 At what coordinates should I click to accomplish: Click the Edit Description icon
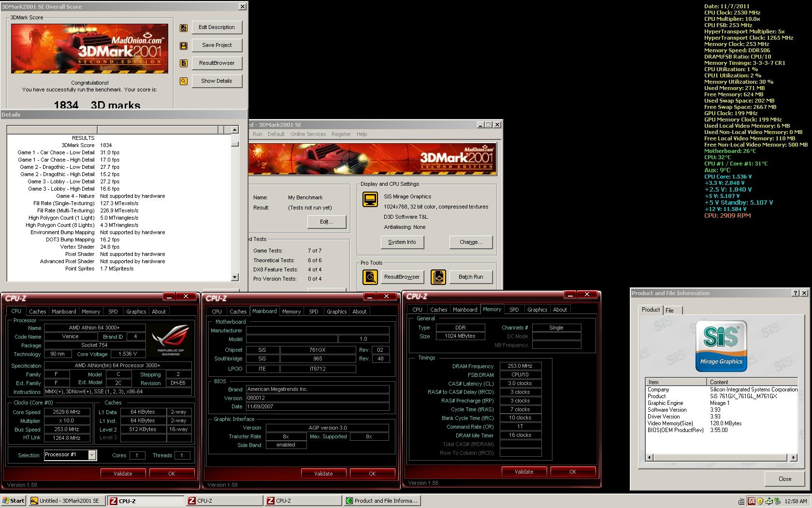[184, 28]
